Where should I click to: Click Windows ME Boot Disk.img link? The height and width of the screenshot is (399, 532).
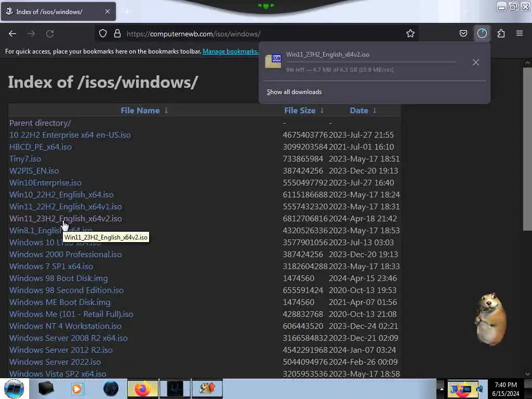(60, 302)
